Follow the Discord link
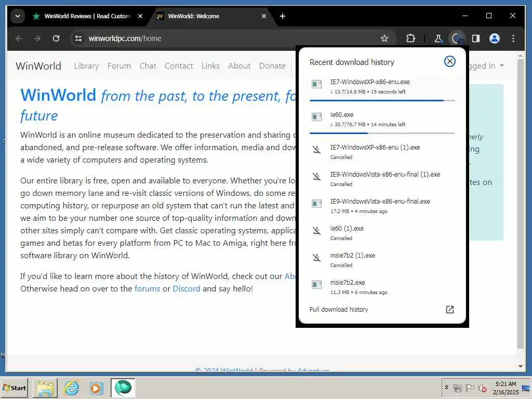 [x=187, y=289]
